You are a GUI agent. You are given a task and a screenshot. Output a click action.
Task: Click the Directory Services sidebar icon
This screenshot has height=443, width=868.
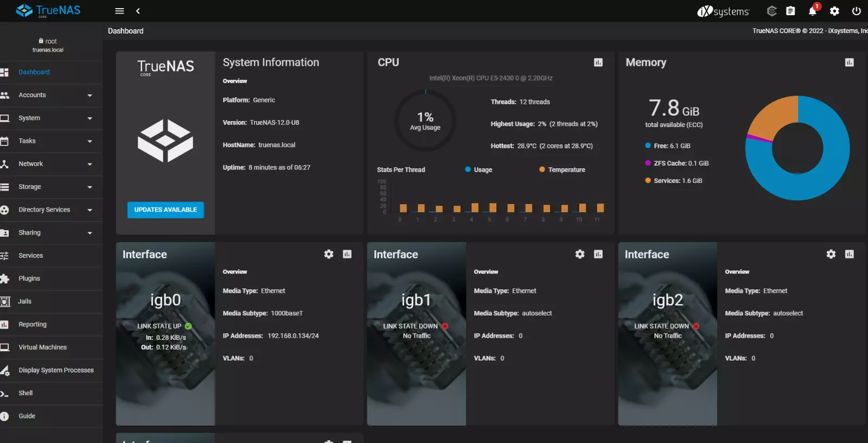[x=4, y=210]
